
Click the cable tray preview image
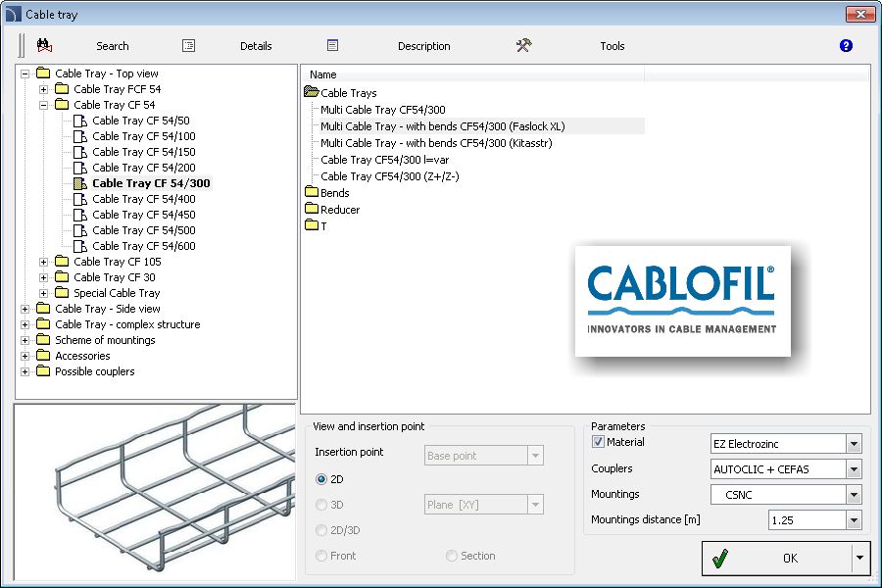(155, 492)
